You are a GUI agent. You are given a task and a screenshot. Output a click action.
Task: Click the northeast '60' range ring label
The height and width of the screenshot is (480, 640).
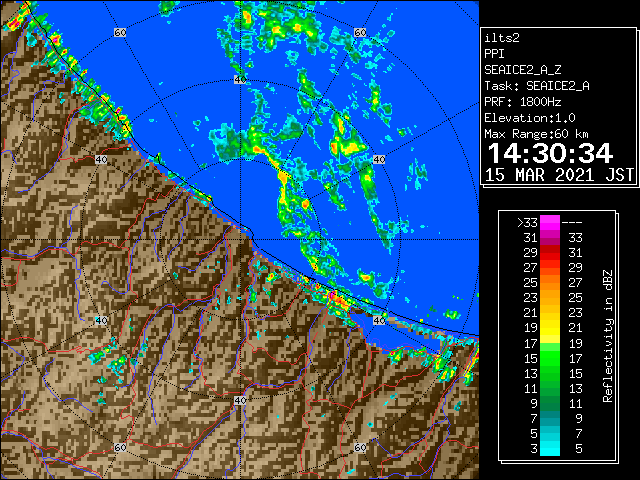360,32
